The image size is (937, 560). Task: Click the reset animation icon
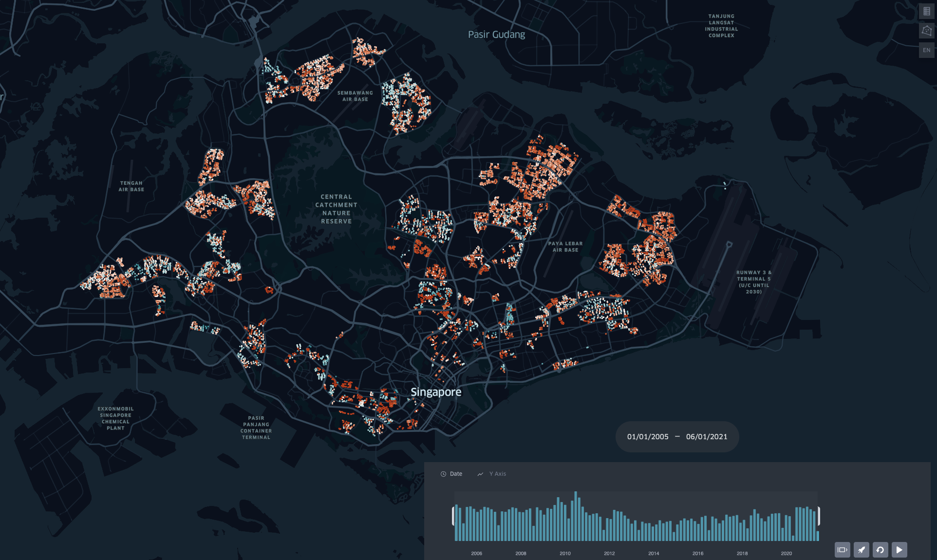[x=880, y=550]
